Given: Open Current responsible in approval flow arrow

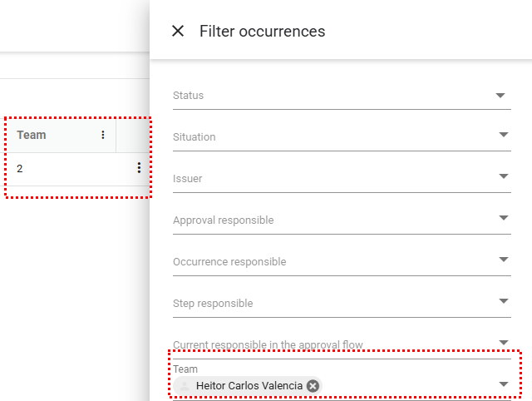Looking at the screenshot, I should [504, 342].
